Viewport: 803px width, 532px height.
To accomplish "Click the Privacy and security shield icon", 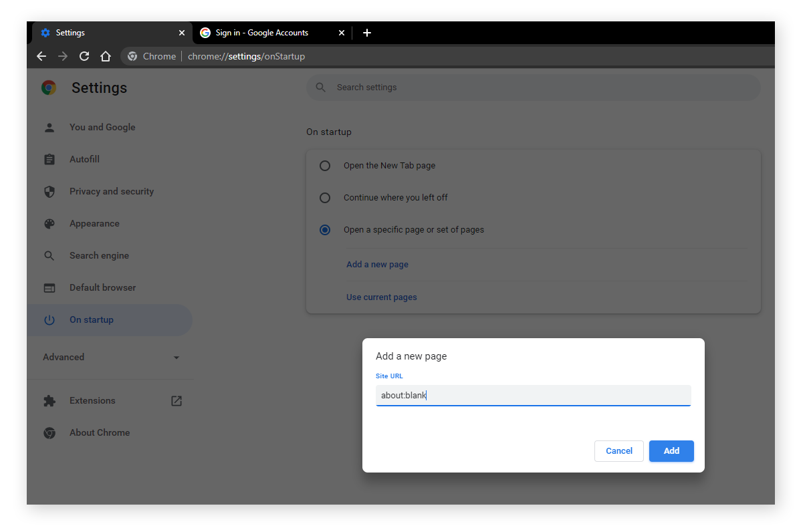I will 49,191.
